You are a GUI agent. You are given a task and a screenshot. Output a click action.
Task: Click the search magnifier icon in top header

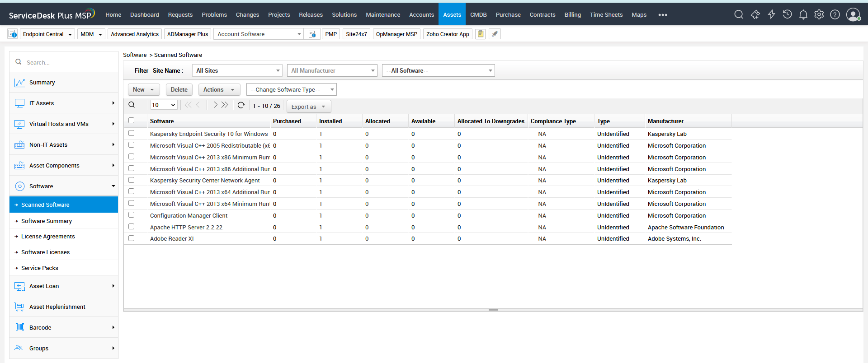738,14
